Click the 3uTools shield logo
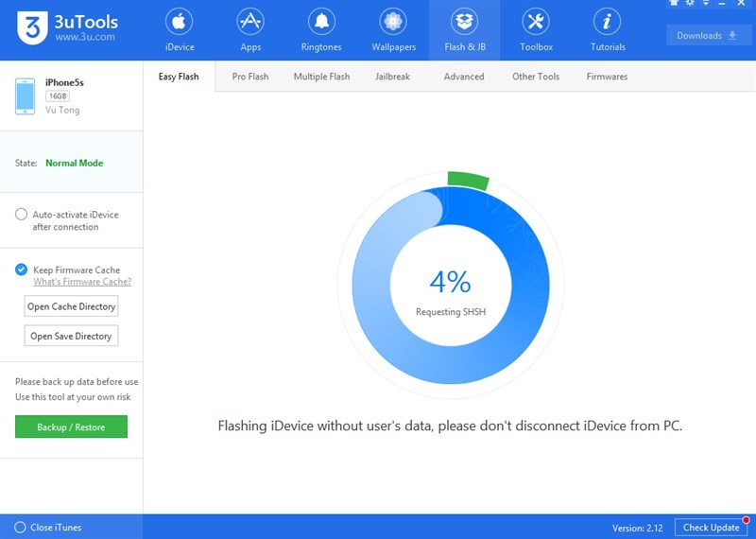The image size is (756, 539). [x=32, y=27]
